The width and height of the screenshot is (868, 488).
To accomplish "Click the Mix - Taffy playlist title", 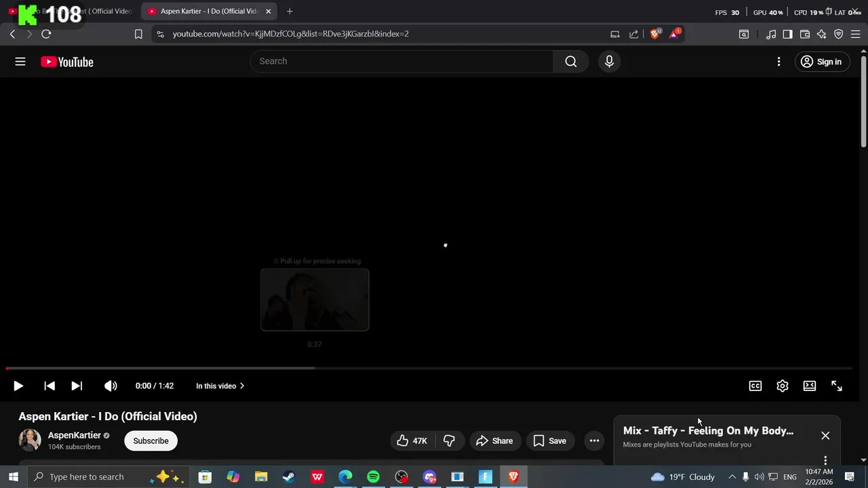I will [708, 430].
